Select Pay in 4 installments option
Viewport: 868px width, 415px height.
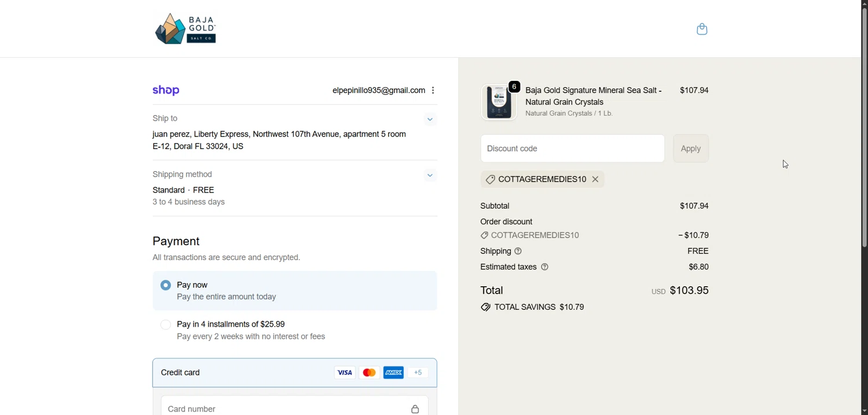pyautogui.click(x=166, y=325)
